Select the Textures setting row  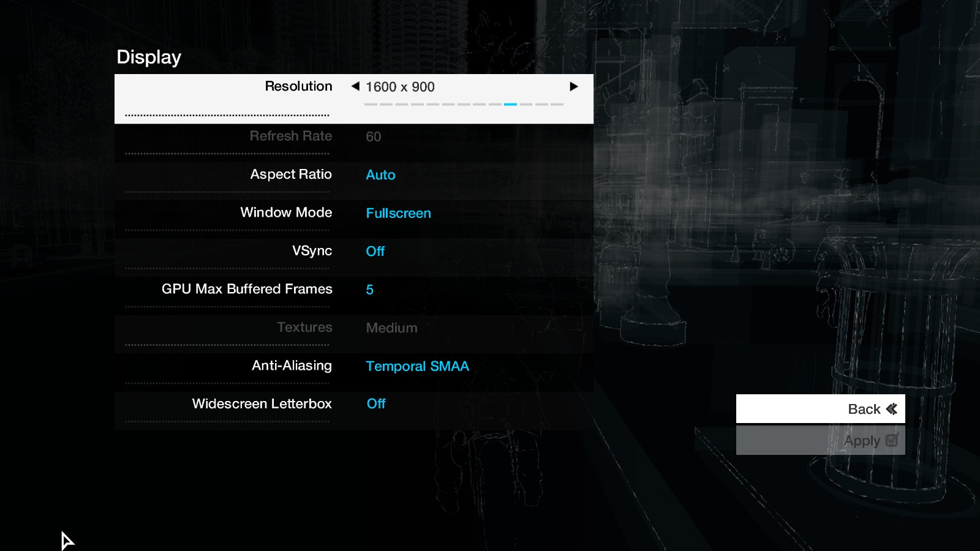[x=354, y=334]
